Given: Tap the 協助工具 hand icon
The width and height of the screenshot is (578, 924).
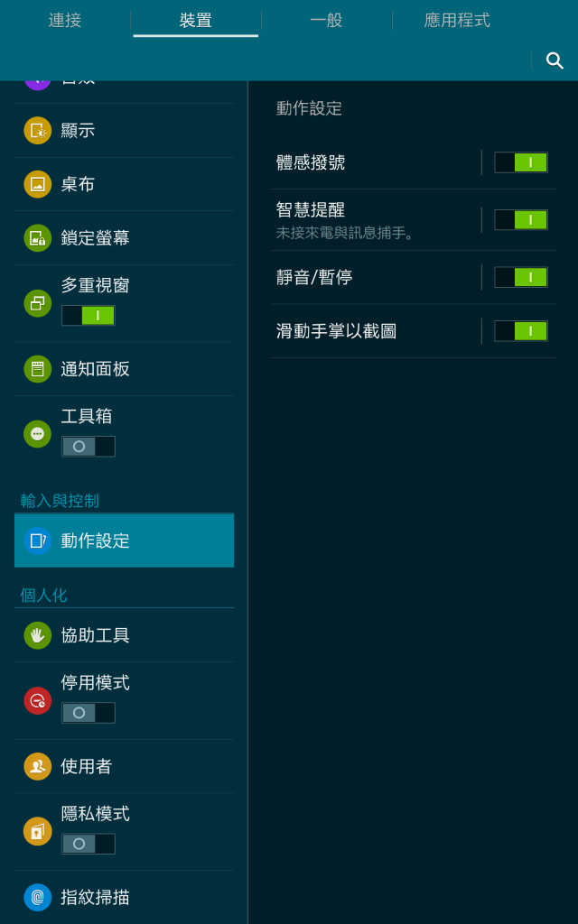Looking at the screenshot, I should click(38, 635).
